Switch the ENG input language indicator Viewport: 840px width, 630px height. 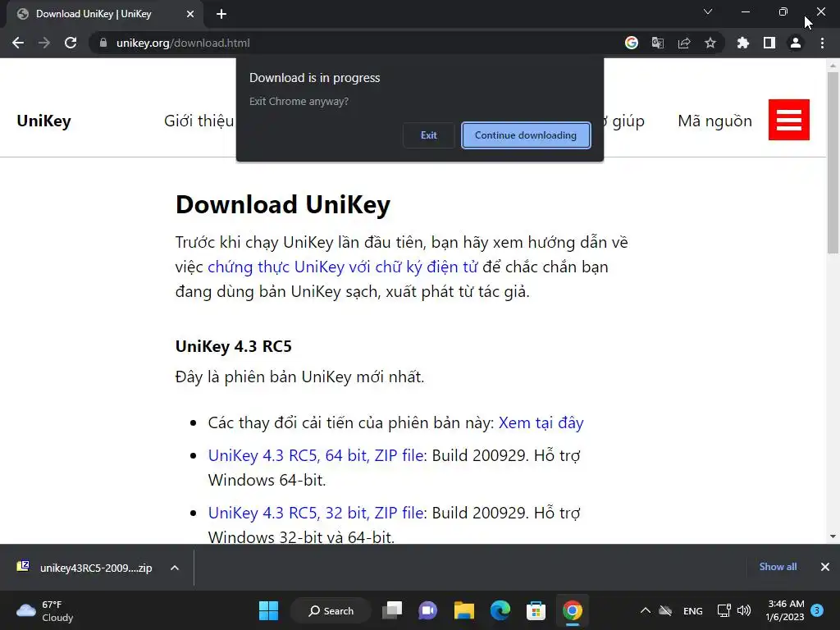click(x=692, y=610)
